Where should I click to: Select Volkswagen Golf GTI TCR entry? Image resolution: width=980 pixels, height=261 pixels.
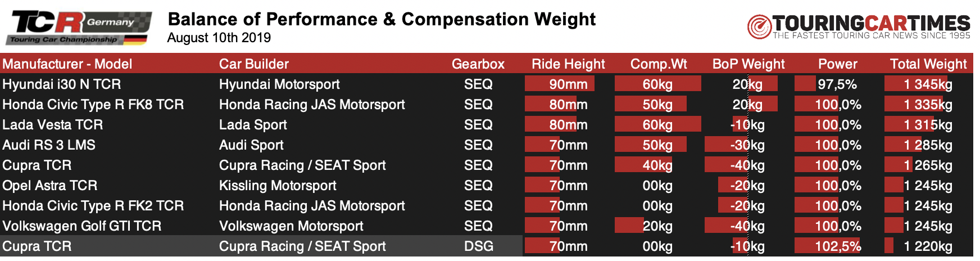click(x=82, y=226)
